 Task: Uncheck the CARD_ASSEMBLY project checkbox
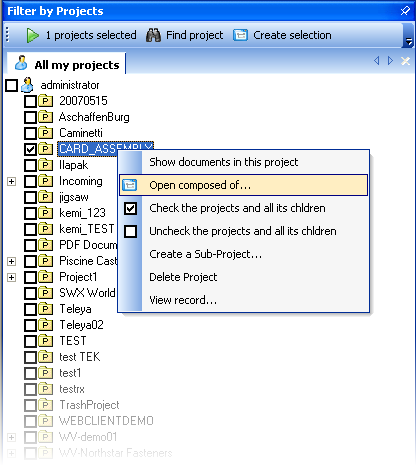coord(30,149)
